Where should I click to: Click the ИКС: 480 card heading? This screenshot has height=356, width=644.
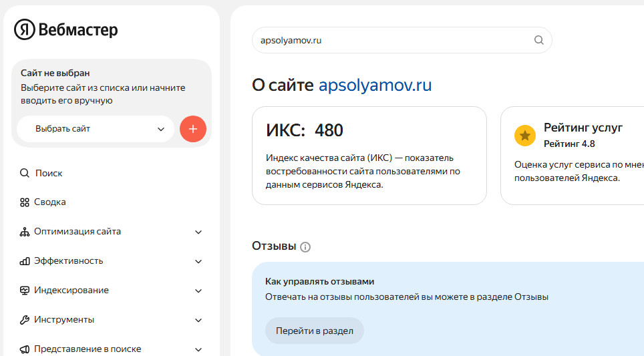[305, 130]
